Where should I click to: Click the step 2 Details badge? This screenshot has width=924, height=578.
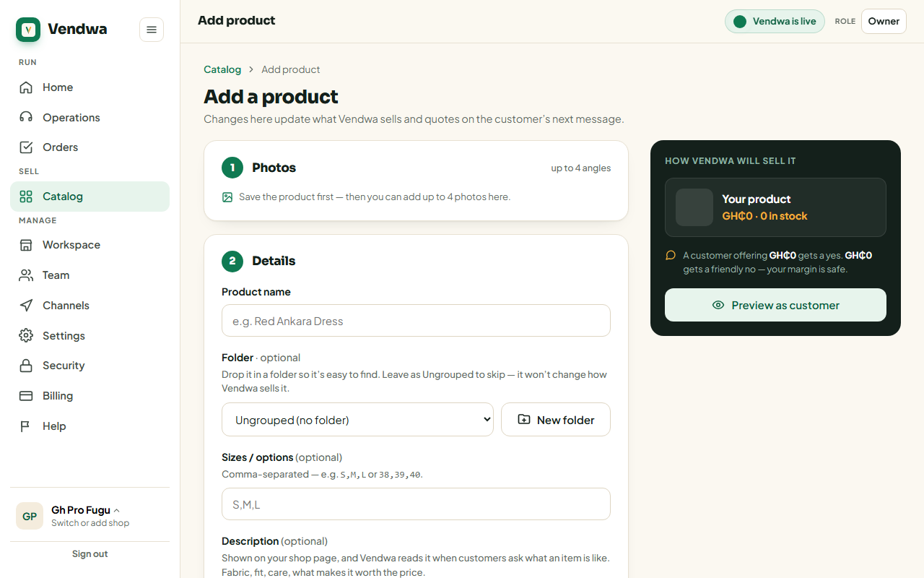point(232,261)
